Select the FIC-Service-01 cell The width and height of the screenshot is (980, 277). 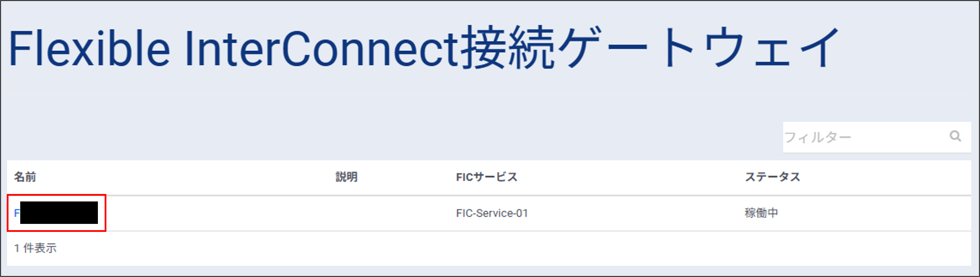pyautogui.click(x=492, y=213)
